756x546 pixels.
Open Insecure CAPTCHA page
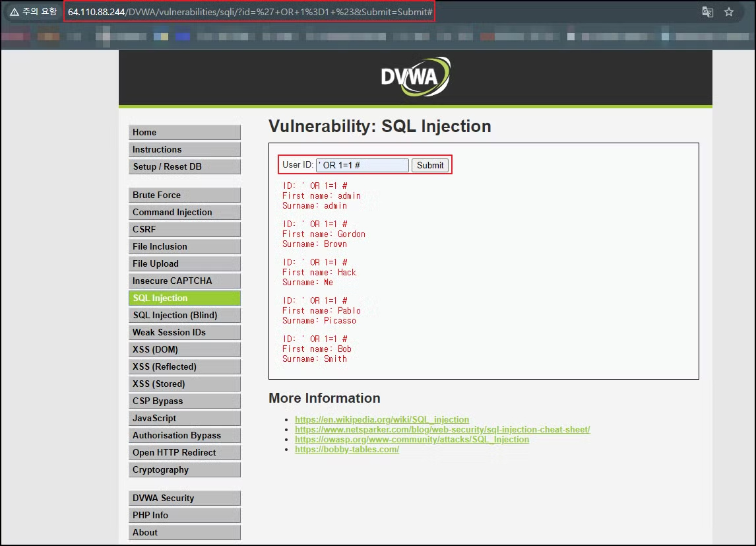185,281
